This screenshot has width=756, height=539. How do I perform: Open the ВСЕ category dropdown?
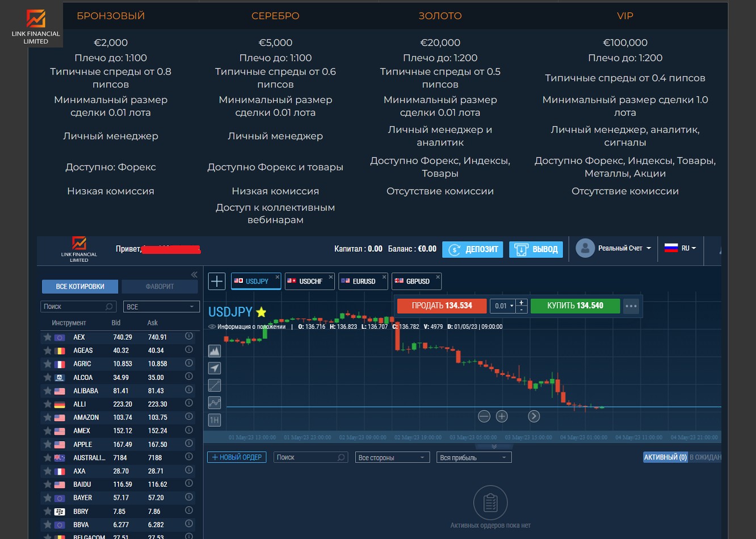click(x=161, y=307)
